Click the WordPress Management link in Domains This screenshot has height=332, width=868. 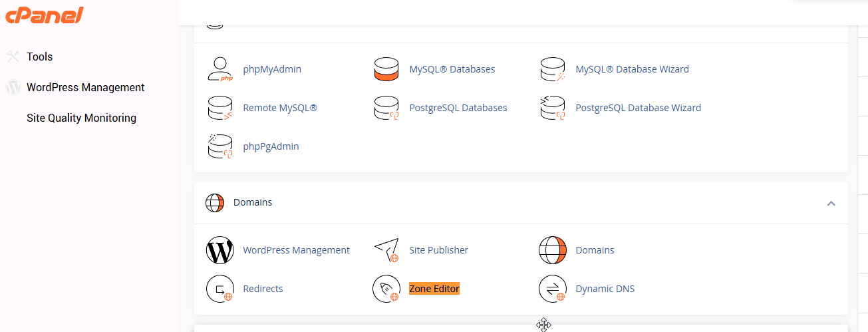click(x=296, y=250)
